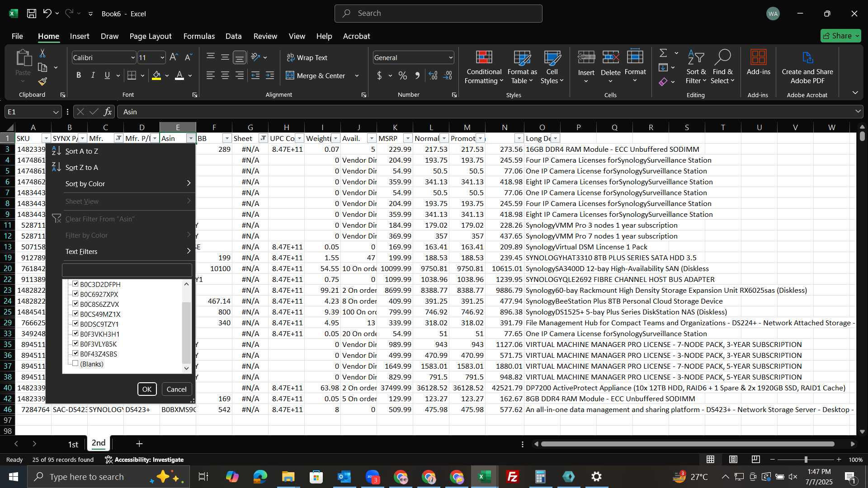Click the Wrap Text button
868x488 pixels.
307,57
